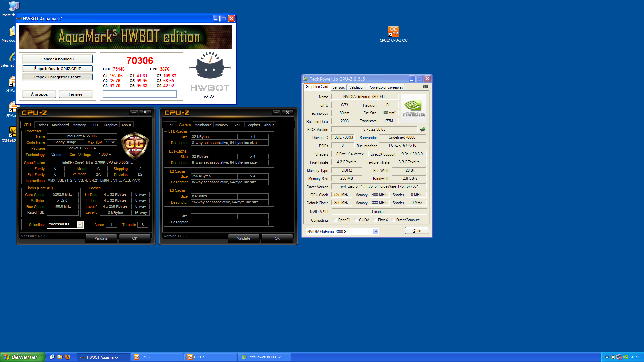
Task: Click the Close button in GPU-Z
Action: pos(417,231)
